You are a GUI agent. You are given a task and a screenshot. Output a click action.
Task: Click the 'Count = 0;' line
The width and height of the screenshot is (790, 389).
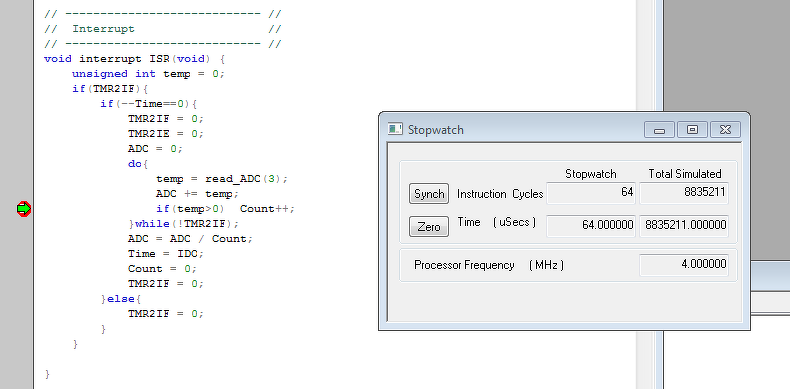coord(162,269)
